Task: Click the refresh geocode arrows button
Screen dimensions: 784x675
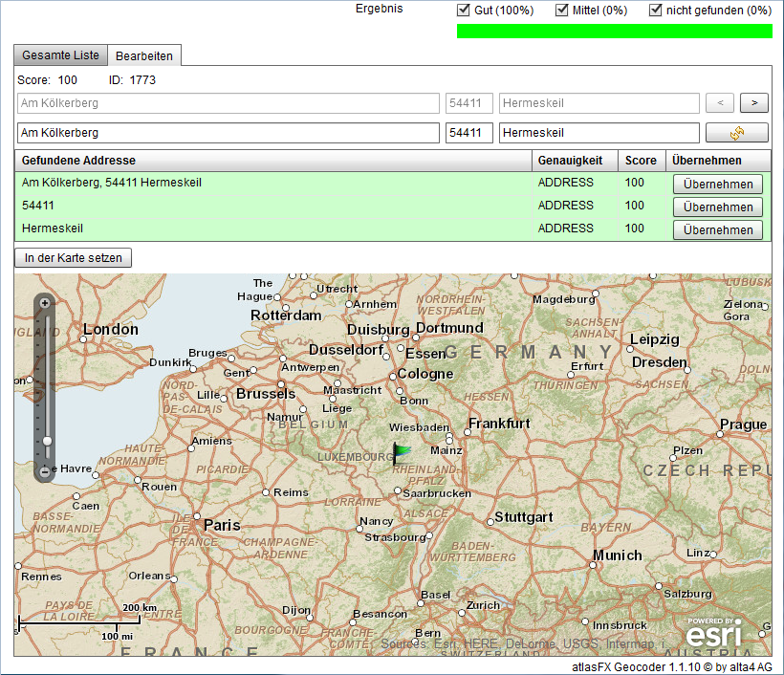Action: [x=736, y=133]
